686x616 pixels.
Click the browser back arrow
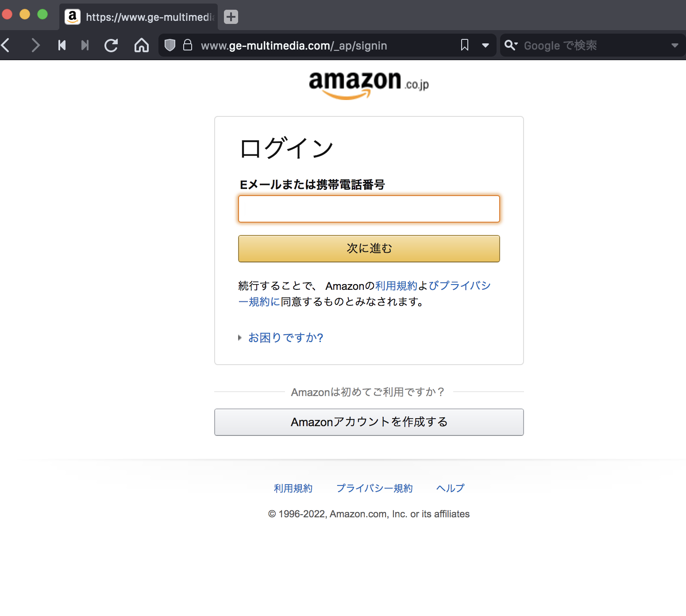(6, 45)
